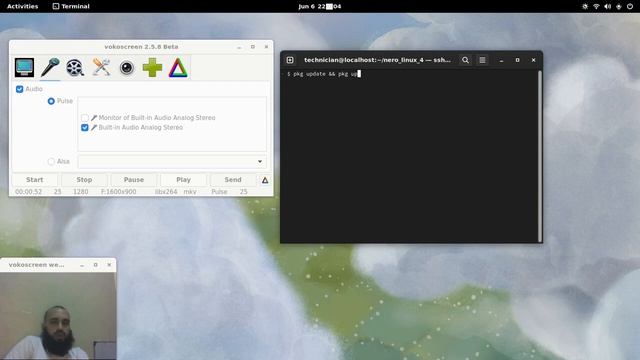Screen dimensions: 640x360
Task: Close the vokoscreen webcam window
Action: (109, 265)
